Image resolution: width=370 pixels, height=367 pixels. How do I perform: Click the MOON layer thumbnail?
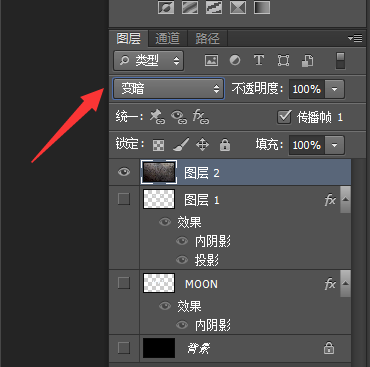(x=159, y=283)
